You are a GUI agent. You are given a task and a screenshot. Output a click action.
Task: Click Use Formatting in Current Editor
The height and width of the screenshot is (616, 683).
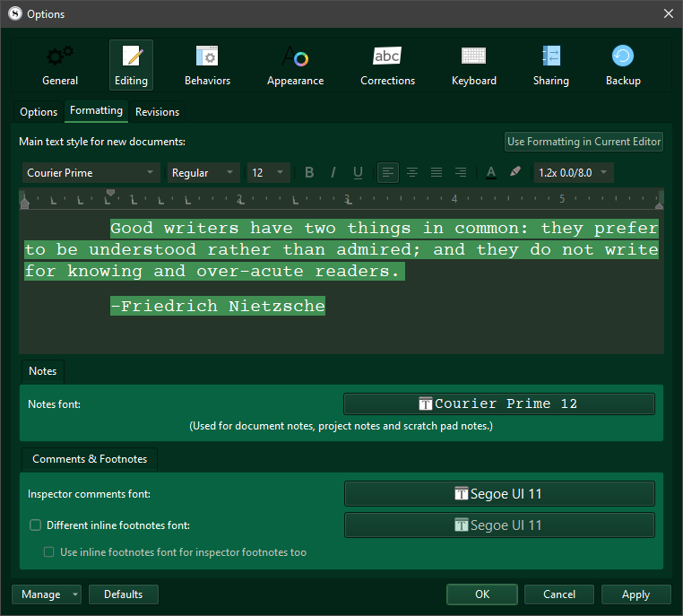(x=584, y=142)
